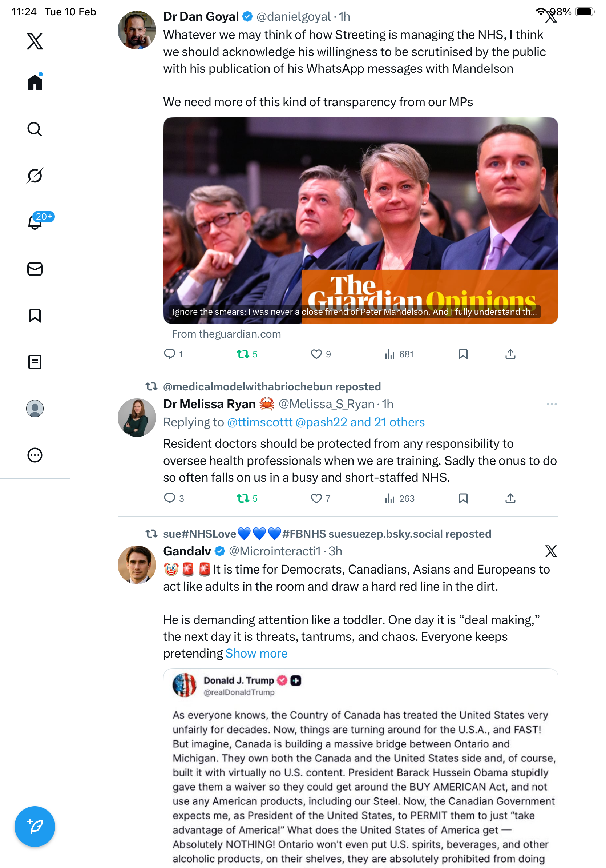Share Dr Dan Goyal's post
The height and width of the screenshot is (868, 606).
click(510, 354)
